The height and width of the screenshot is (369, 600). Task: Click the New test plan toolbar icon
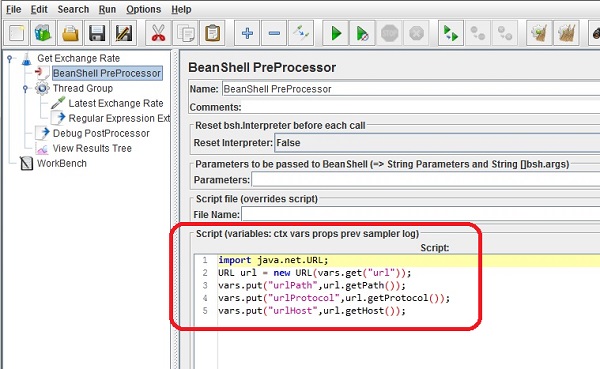pos(17,33)
